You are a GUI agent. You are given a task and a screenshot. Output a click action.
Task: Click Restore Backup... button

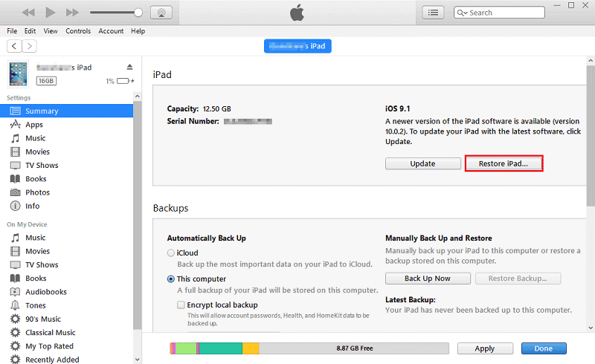pos(518,279)
